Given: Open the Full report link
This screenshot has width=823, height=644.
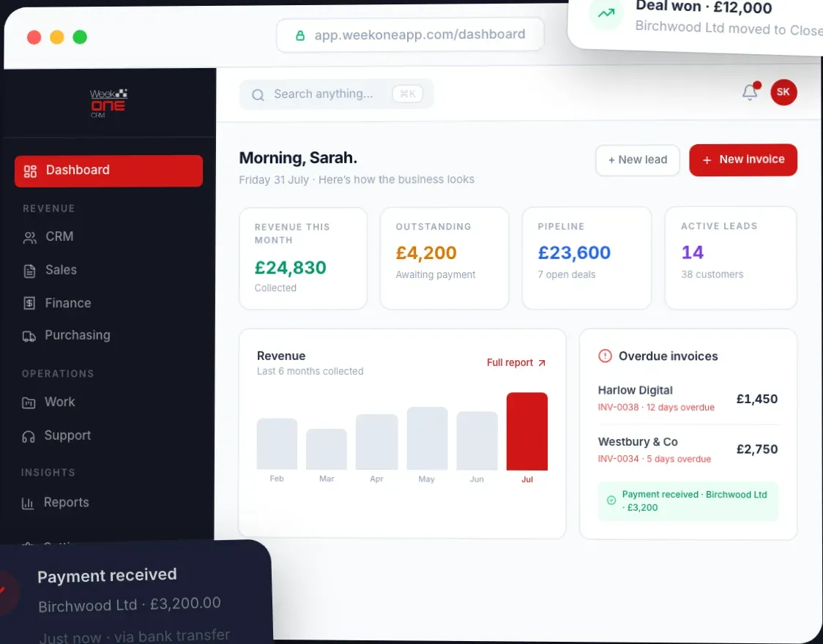Looking at the screenshot, I should (x=516, y=362).
